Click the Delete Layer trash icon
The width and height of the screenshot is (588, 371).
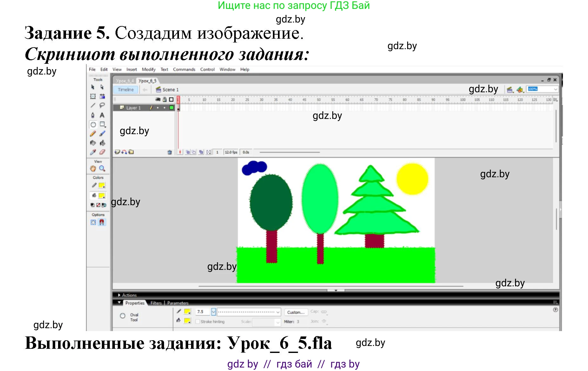click(169, 152)
